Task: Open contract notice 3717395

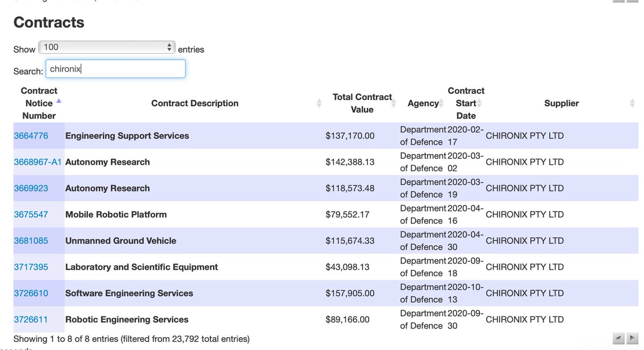Action: (x=31, y=267)
